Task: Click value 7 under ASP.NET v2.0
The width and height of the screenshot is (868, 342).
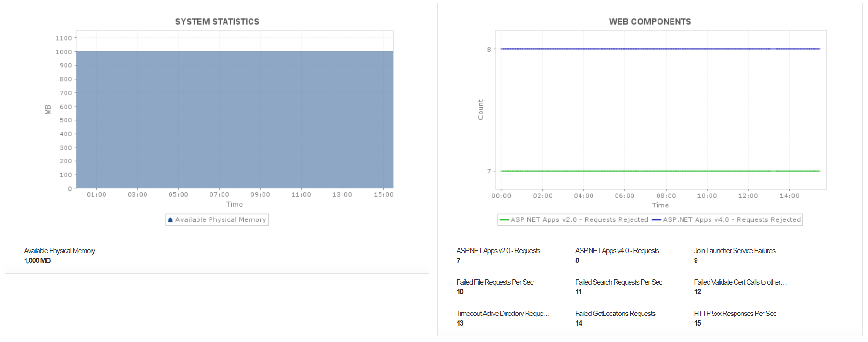Action: click(x=458, y=260)
